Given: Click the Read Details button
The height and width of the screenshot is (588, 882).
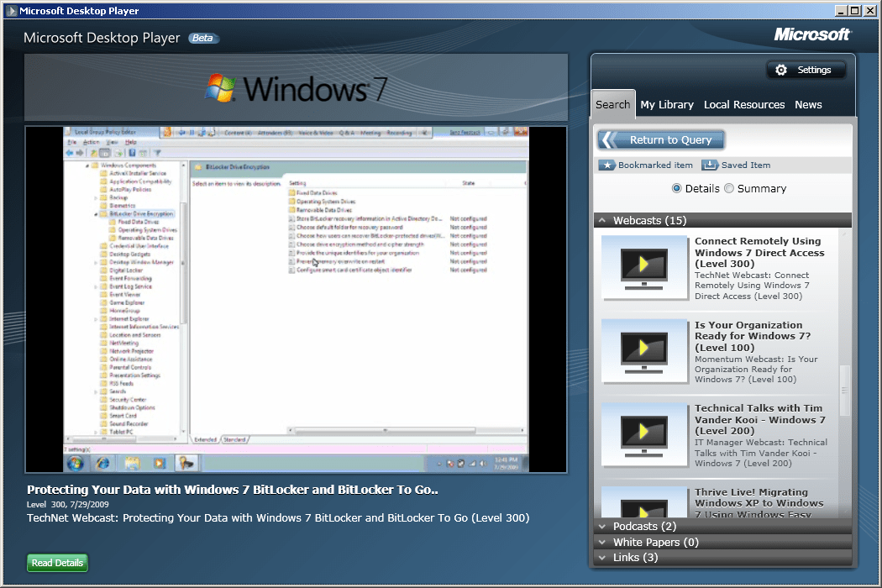Looking at the screenshot, I should coord(57,563).
